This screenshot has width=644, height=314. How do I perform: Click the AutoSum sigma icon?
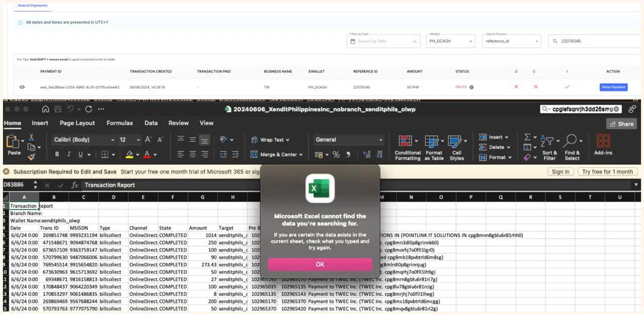527,137
